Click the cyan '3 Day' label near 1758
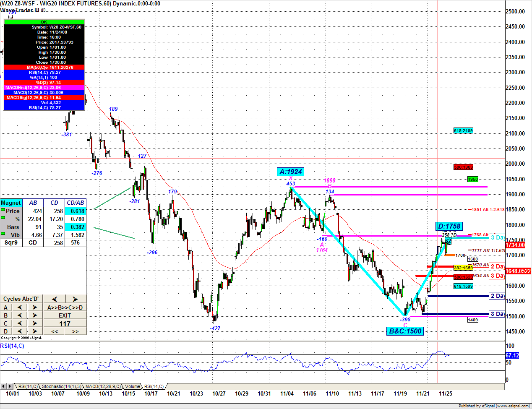 (x=497, y=237)
